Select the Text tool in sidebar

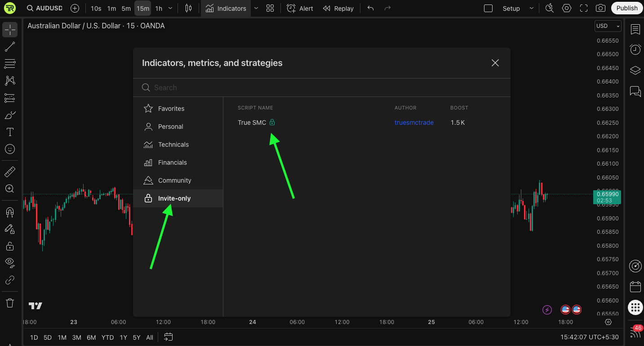[10, 132]
